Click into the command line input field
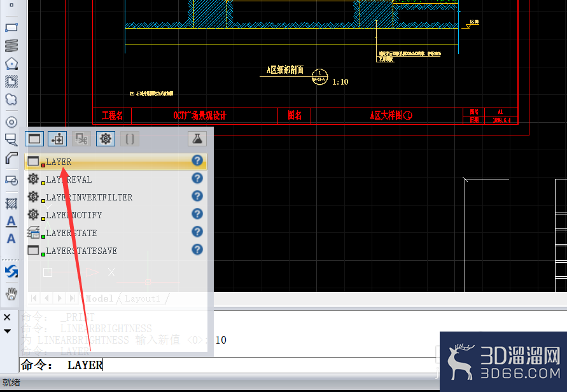 tap(228, 365)
